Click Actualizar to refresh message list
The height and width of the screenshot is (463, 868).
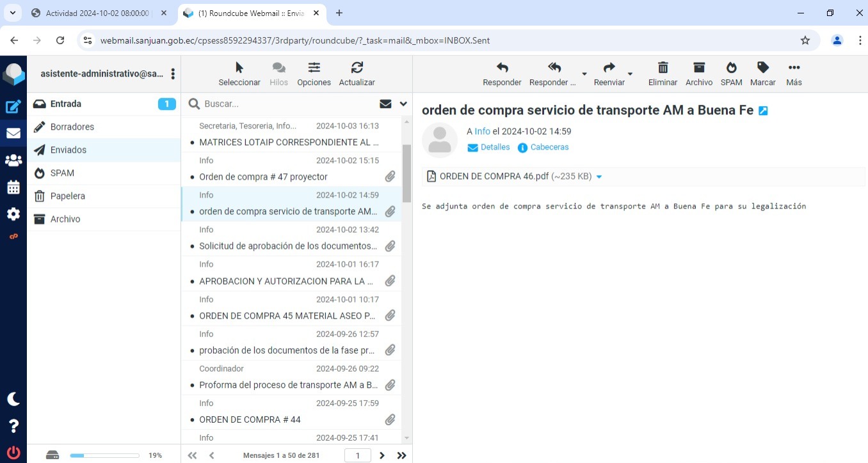(357, 74)
